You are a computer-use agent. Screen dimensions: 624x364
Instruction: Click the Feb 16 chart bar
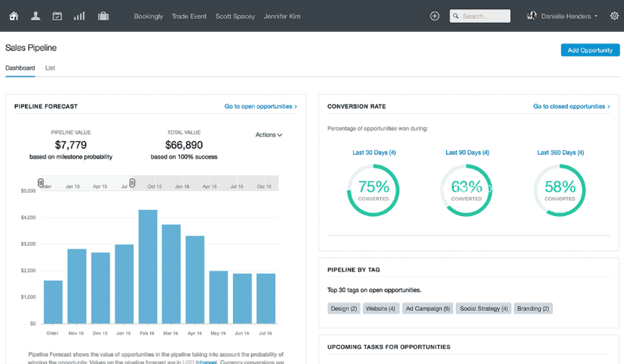click(148, 267)
